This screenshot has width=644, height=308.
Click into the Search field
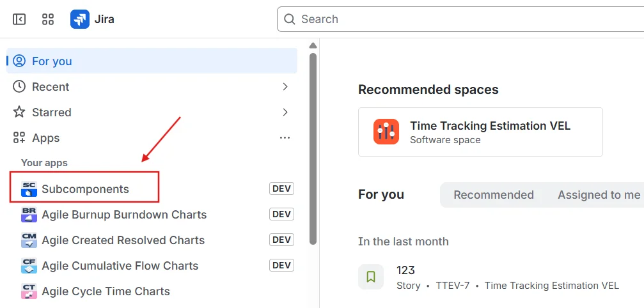coord(460,19)
